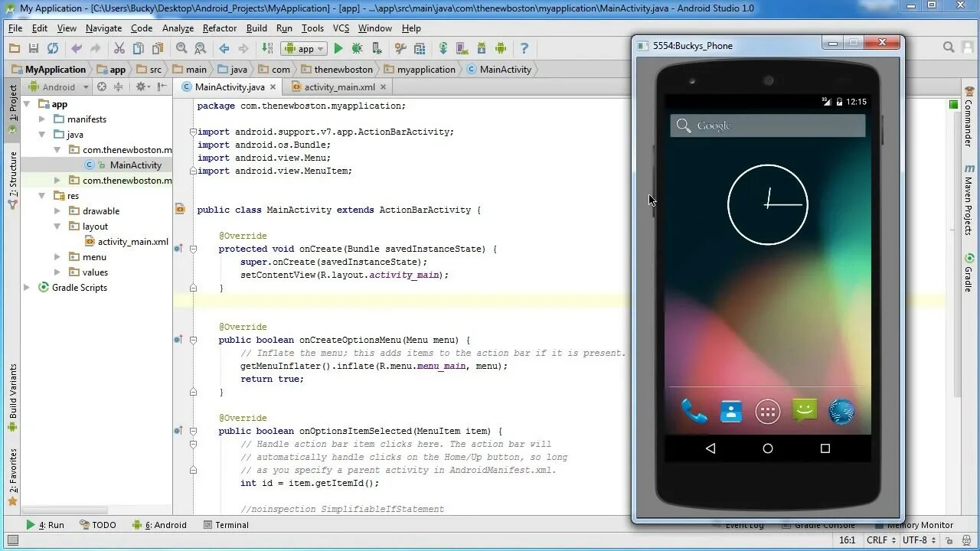Expand Gradle Scripts node
The height and width of the screenshot is (551, 980).
(x=27, y=288)
